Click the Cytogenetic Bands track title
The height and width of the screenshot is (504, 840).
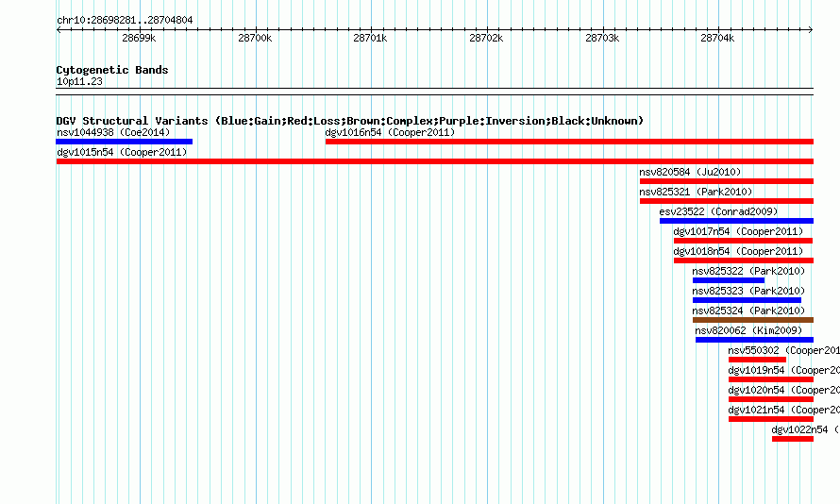pyautogui.click(x=112, y=70)
